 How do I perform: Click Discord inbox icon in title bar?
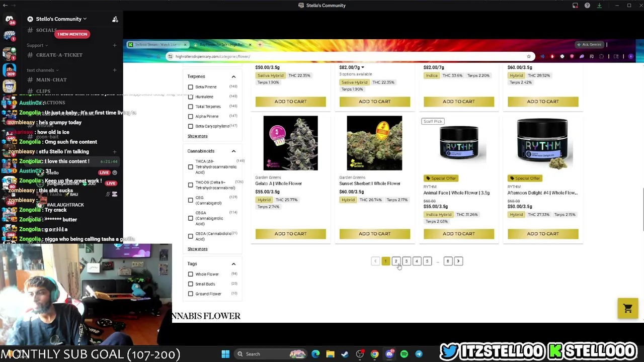coord(575,6)
